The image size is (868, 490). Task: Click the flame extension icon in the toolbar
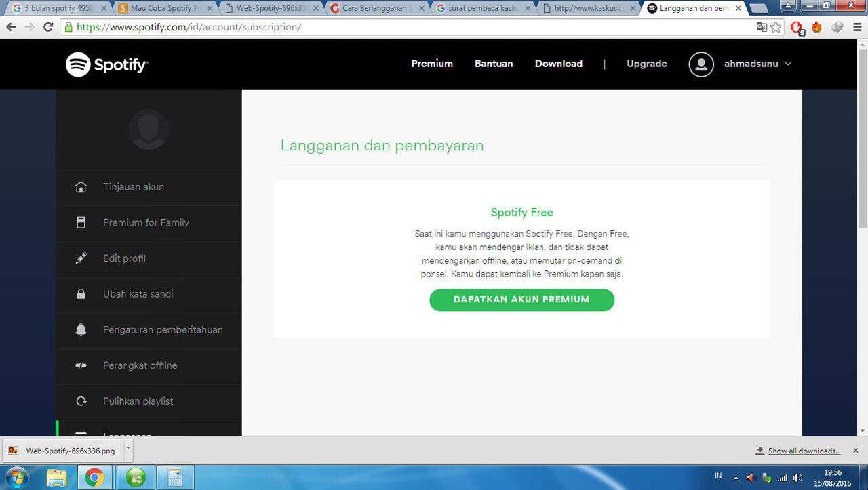coord(816,27)
